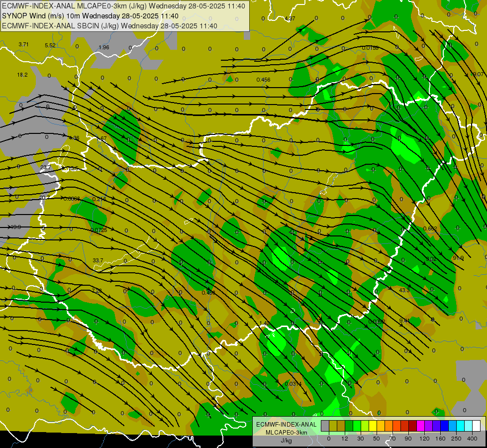Click the olive swatch above the 0 label
The height and width of the screenshot is (448, 487).
click(333, 426)
